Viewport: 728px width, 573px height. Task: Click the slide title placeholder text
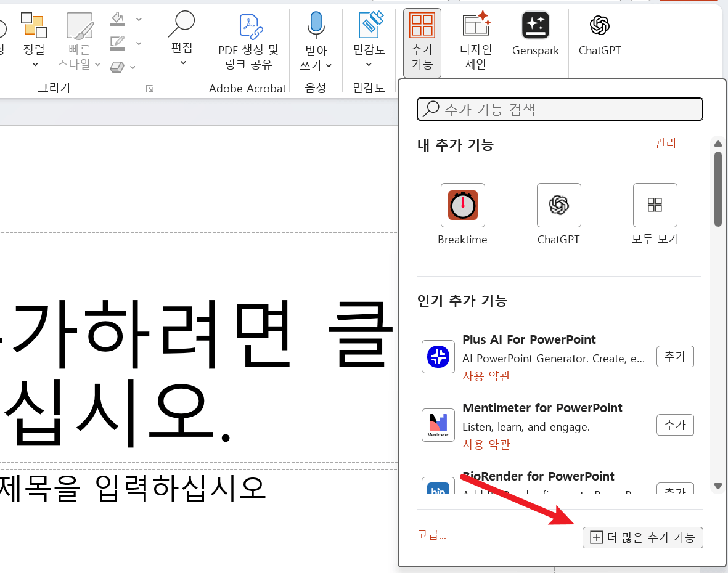tap(198, 373)
